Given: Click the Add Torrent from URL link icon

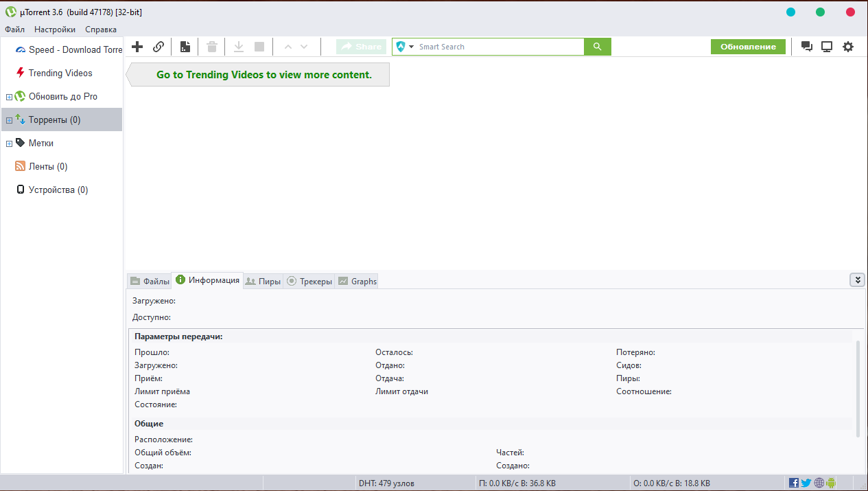Looking at the screenshot, I should [x=159, y=47].
